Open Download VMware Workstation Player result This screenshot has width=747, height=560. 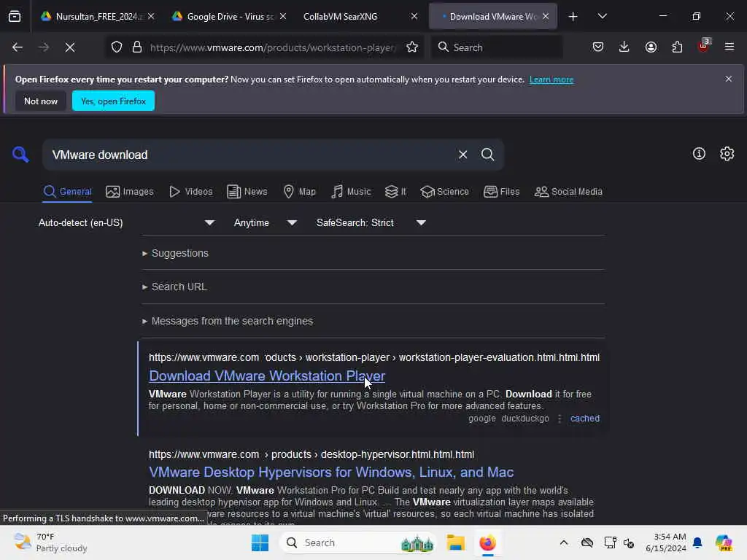pyautogui.click(x=267, y=376)
